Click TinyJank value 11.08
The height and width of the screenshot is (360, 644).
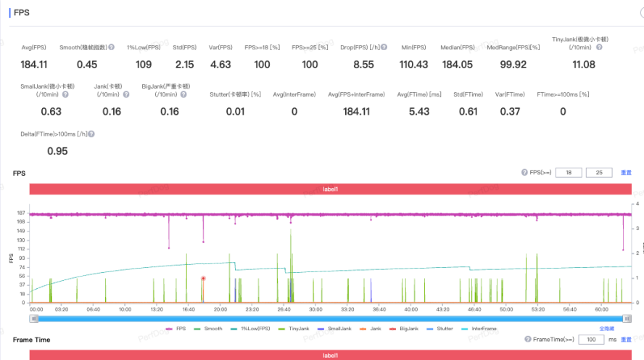coord(584,65)
